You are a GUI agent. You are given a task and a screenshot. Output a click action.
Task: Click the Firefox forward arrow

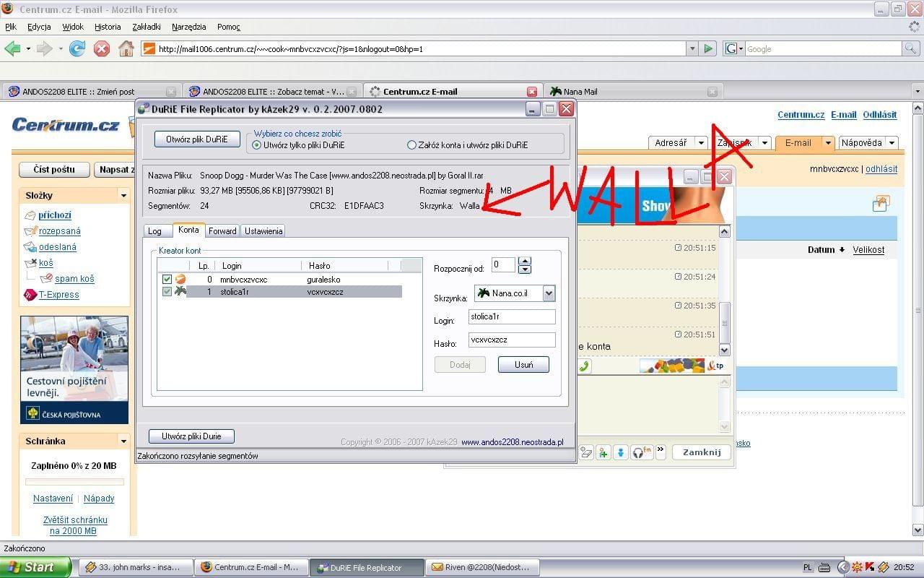[x=44, y=48]
